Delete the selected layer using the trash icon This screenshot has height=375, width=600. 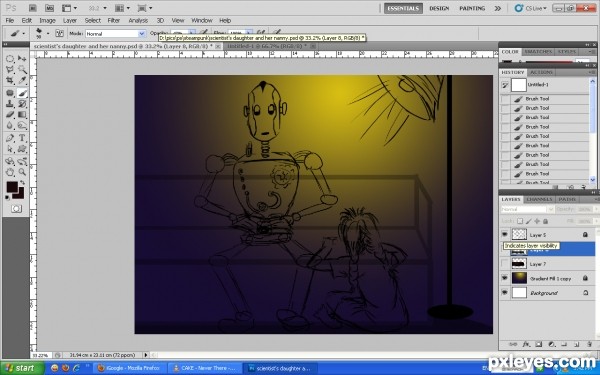point(589,344)
